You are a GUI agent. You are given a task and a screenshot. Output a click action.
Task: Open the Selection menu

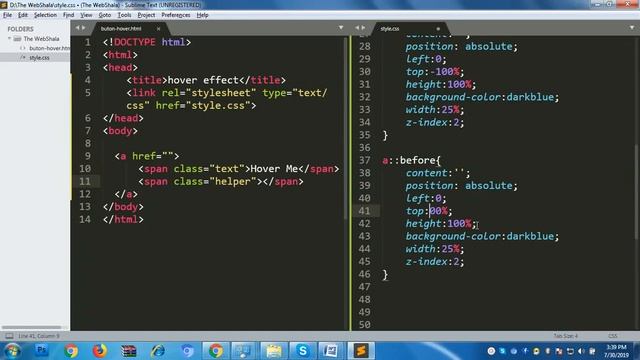(x=45, y=15)
